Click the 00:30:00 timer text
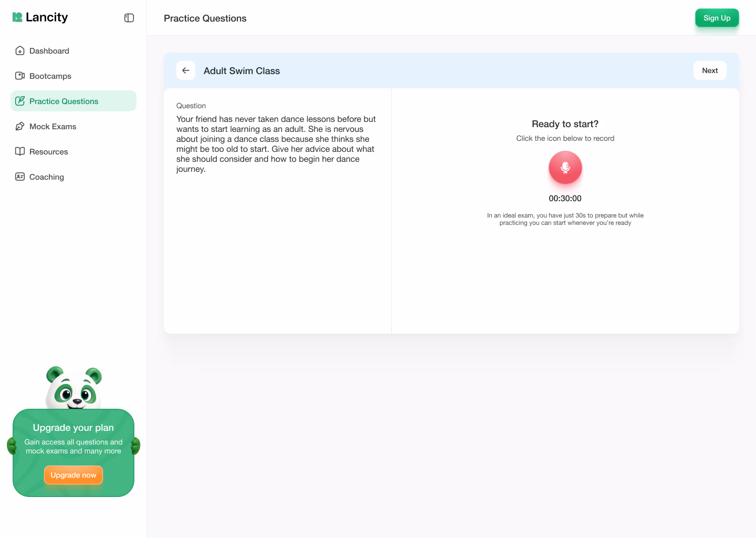This screenshot has height=538, width=756. (565, 199)
